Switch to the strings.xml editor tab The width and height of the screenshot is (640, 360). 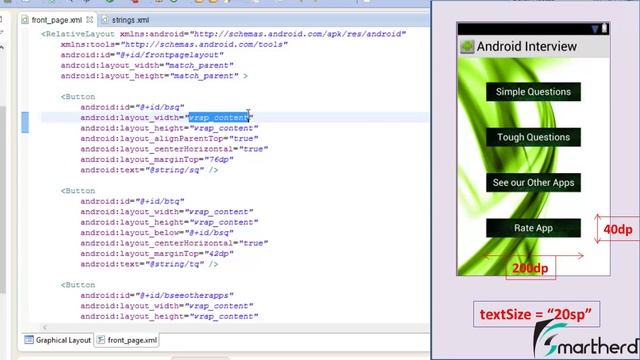pyautogui.click(x=125, y=20)
